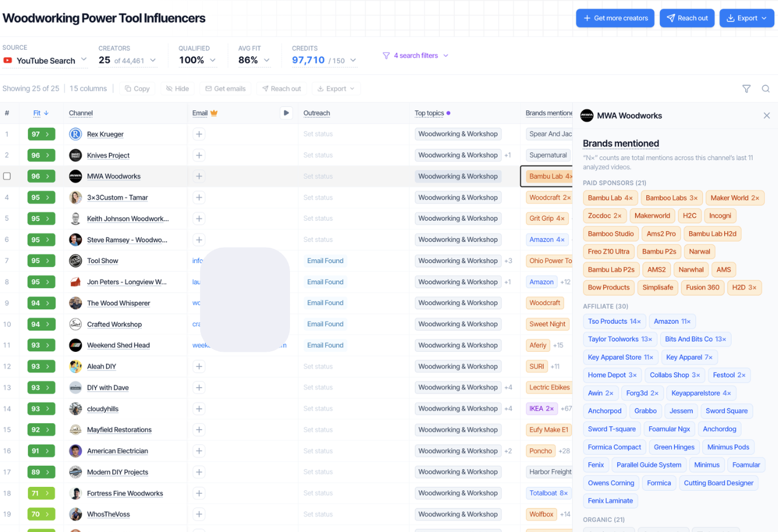Add email for 3x3Custom - Tamar plus icon
Viewport: 778px width, 532px height.
(x=199, y=197)
